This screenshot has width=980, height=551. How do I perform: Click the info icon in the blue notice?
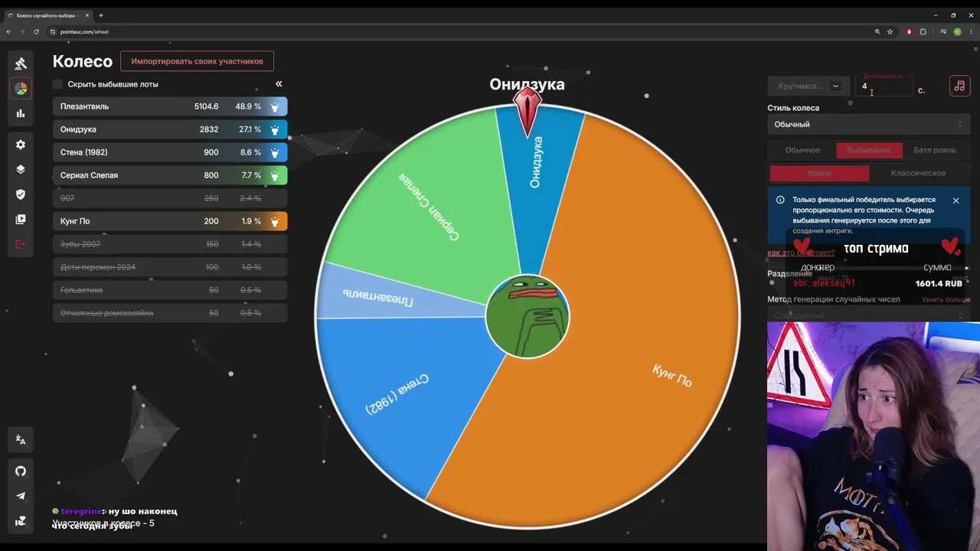click(x=780, y=200)
